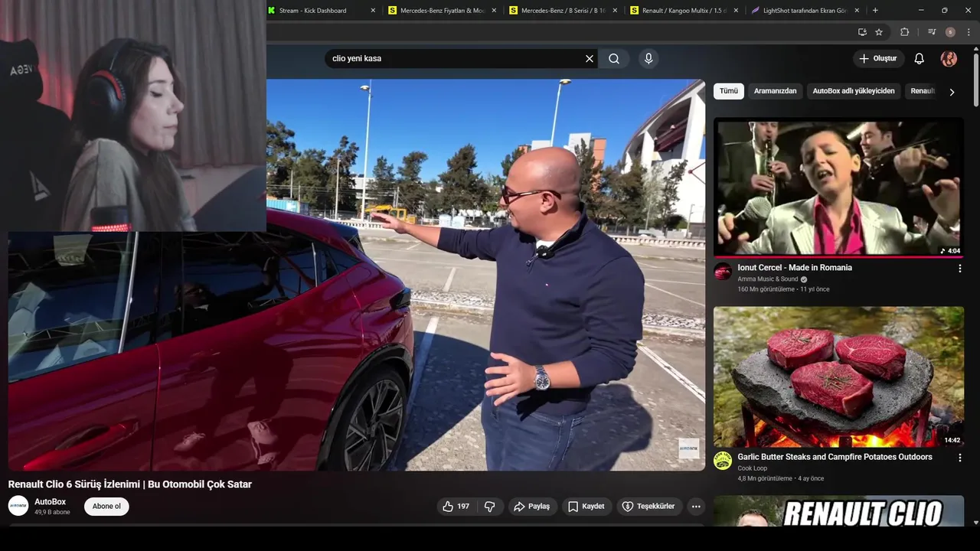Show more filter chips with right arrow

tap(952, 92)
